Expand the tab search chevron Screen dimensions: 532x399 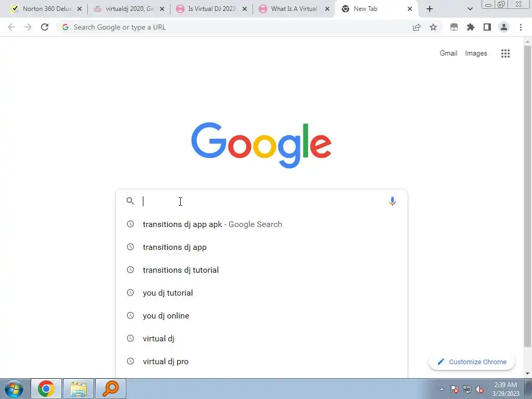470,9
